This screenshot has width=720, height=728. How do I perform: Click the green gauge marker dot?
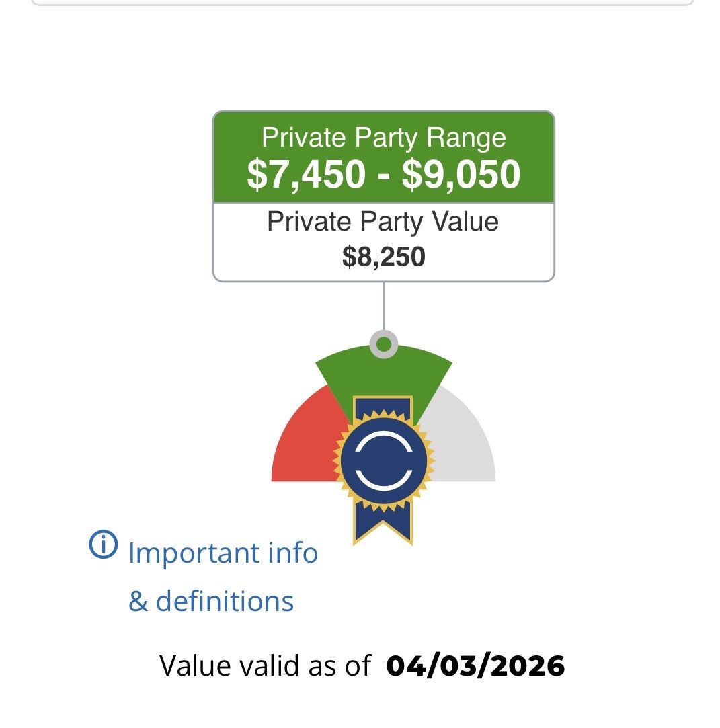pos(384,346)
